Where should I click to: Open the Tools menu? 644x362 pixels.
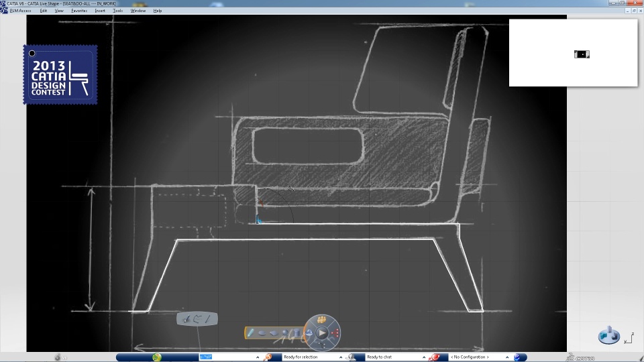pos(118,11)
